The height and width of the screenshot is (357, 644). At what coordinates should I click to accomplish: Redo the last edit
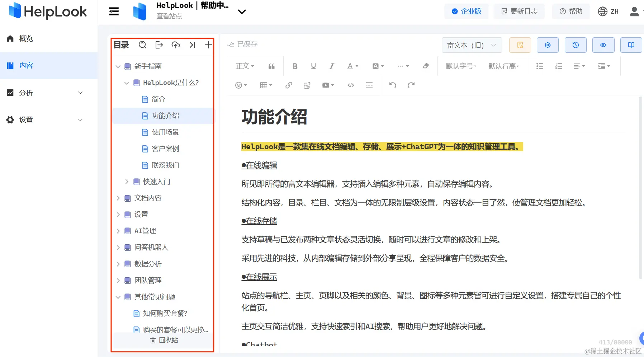[411, 85]
